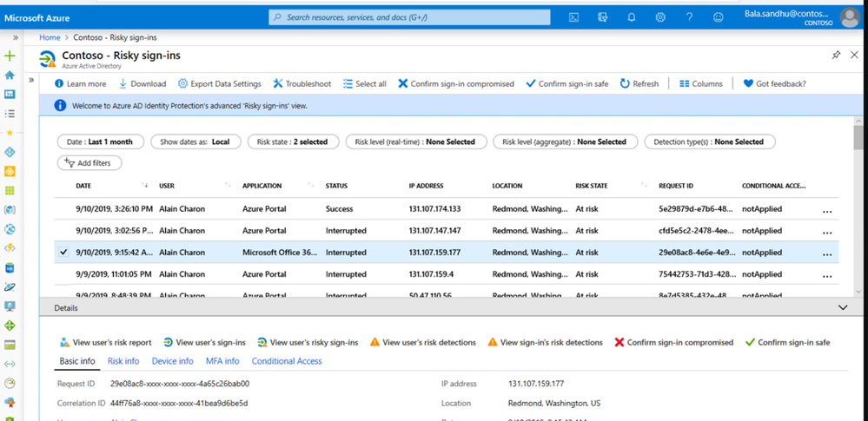Click Got feedback? heart button

point(774,84)
